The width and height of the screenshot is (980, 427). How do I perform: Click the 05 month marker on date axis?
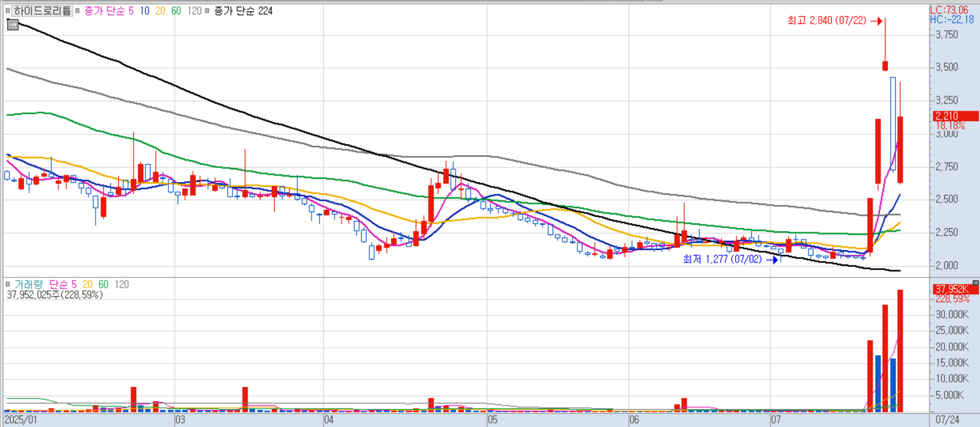click(x=492, y=420)
